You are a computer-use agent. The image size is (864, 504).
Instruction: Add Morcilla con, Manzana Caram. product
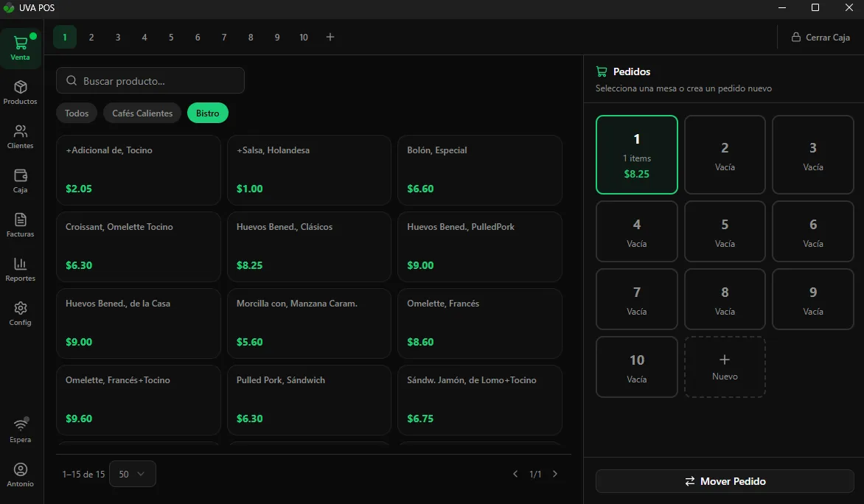coord(309,323)
